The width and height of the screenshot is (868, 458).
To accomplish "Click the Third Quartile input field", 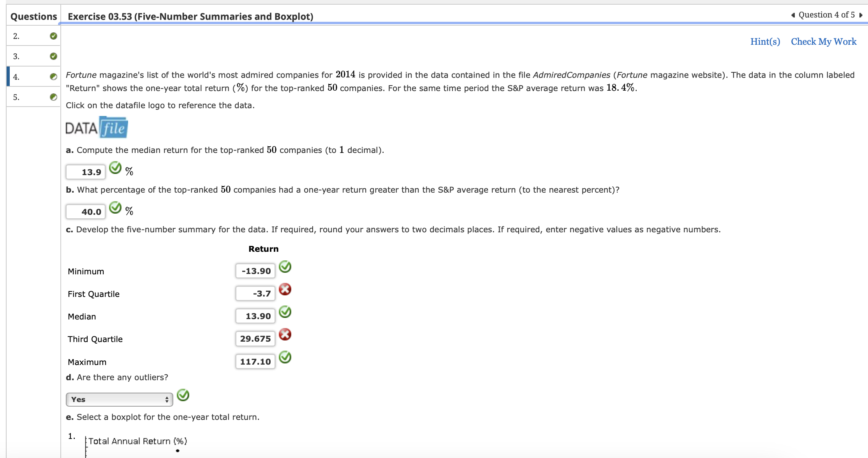I will (x=255, y=339).
